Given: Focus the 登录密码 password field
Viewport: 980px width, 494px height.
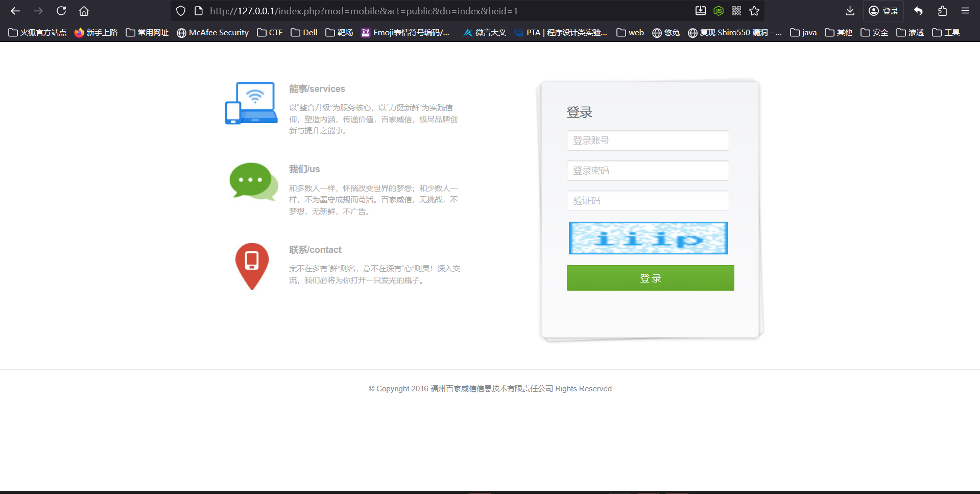Looking at the screenshot, I should point(648,171).
